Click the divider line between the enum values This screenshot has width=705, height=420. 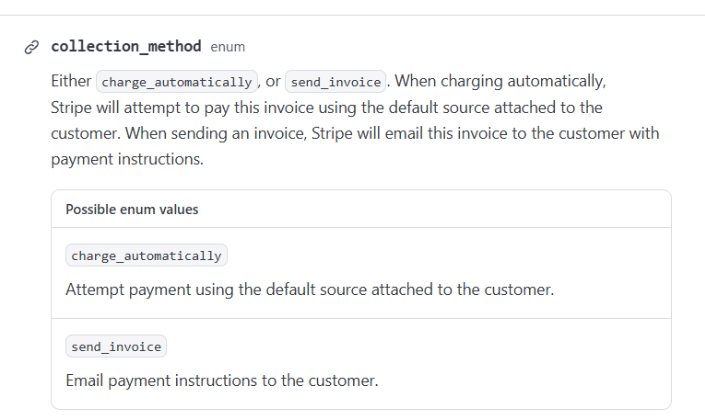[361, 319]
